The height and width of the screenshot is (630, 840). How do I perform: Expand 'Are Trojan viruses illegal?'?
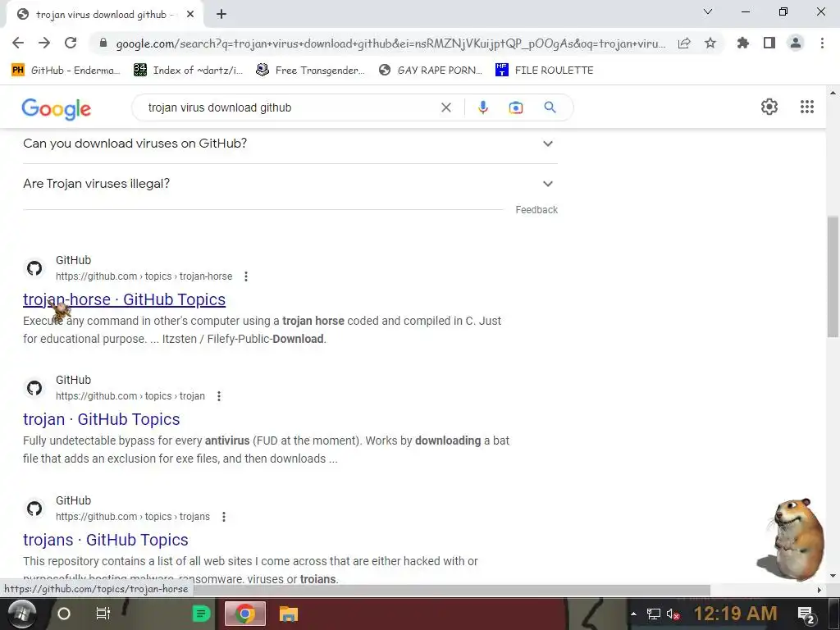[x=290, y=184]
